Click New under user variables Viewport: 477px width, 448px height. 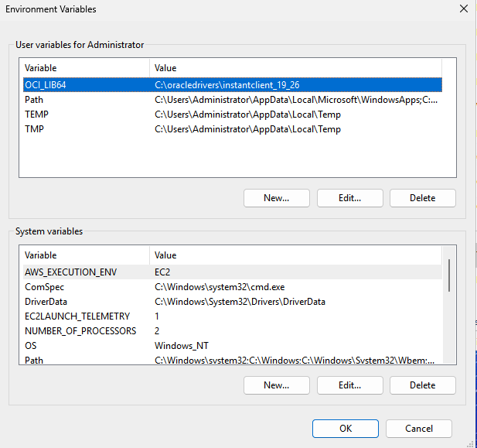point(276,198)
